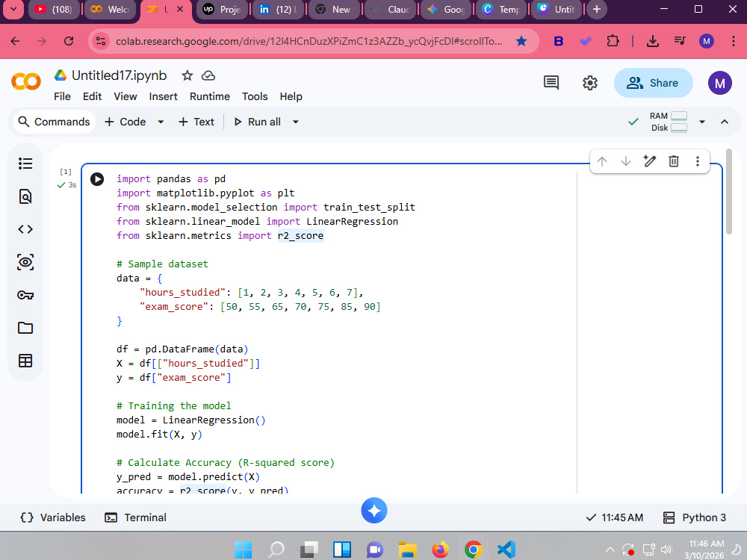The height and width of the screenshot is (560, 747).
Task: Open the browser media control icon
Action: pos(680,41)
